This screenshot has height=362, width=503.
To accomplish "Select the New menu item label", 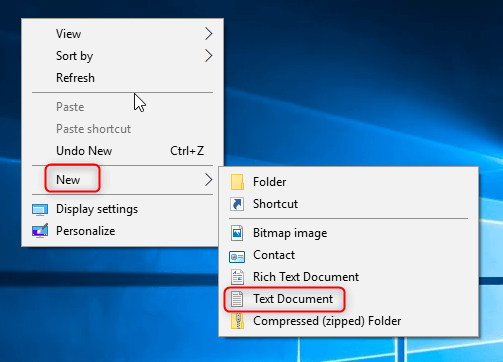I will coord(68,180).
